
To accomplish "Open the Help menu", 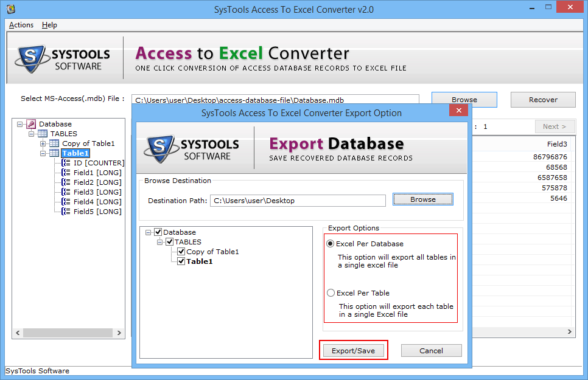I will (x=49, y=25).
